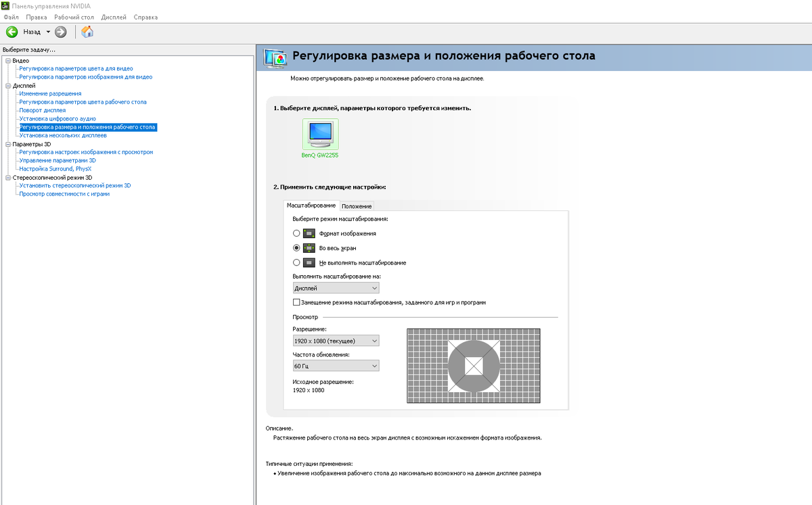Click the Forward arrow icon

[x=61, y=32]
